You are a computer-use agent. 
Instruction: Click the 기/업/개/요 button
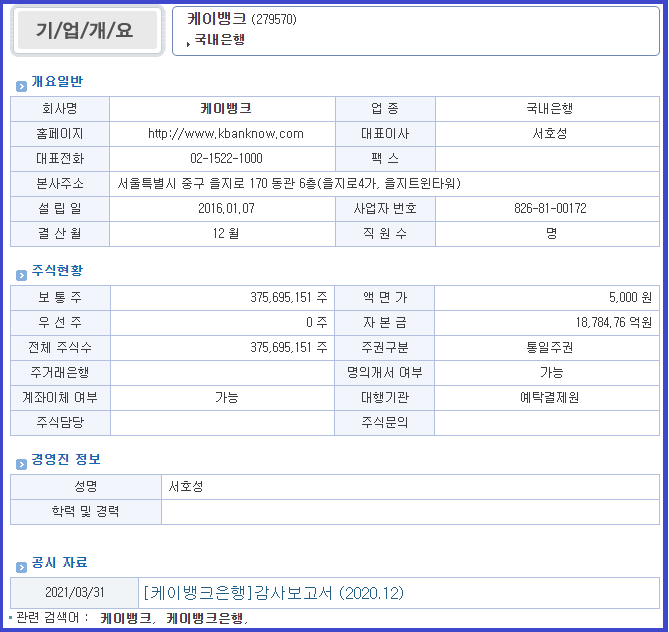tap(87, 31)
